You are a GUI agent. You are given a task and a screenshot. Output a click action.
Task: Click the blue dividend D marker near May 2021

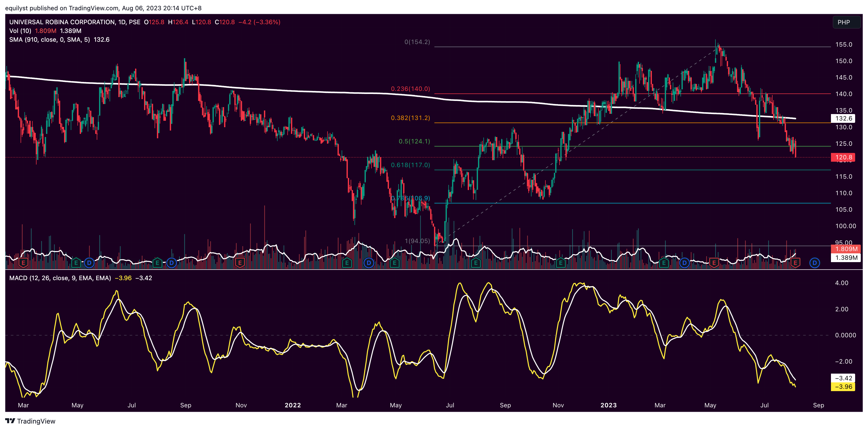89,263
